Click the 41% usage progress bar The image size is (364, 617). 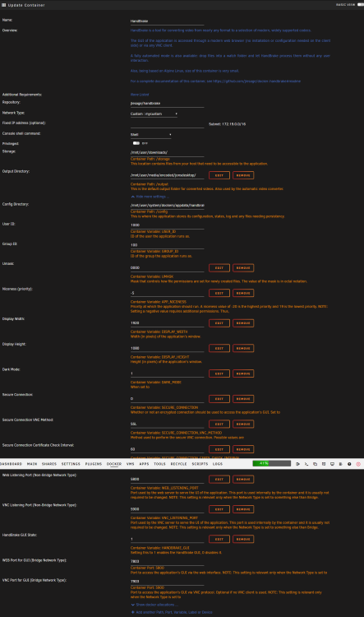[271, 463]
